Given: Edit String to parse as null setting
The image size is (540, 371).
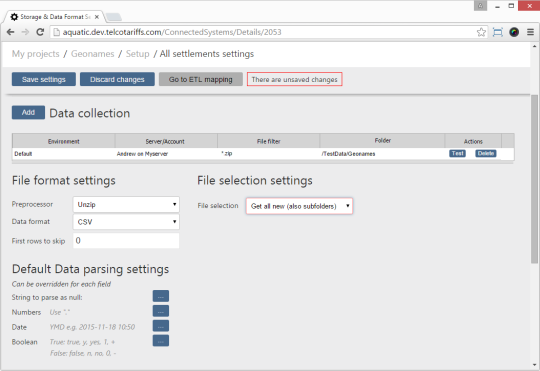Looking at the screenshot, I should 161,296.
